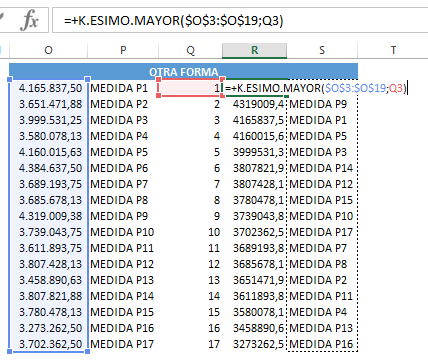428x361 pixels.
Task: Click MEDIDA P10 in column S
Action: (x=321, y=216)
